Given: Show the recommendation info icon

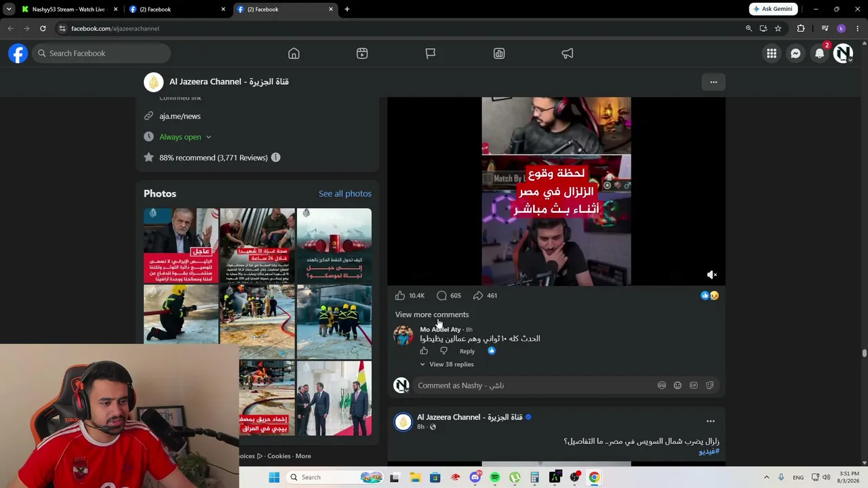Looking at the screenshot, I should (x=275, y=158).
